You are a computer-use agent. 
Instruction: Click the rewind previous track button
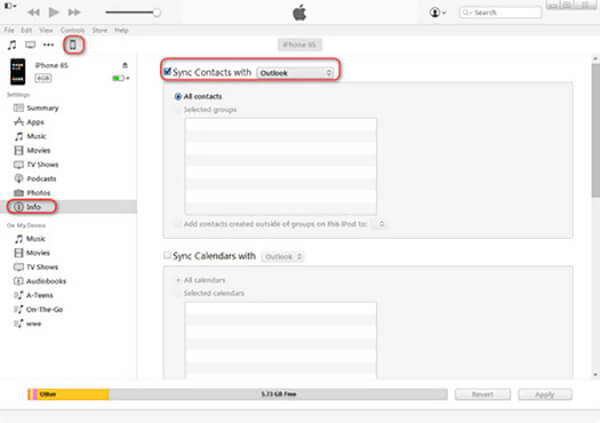coord(34,12)
